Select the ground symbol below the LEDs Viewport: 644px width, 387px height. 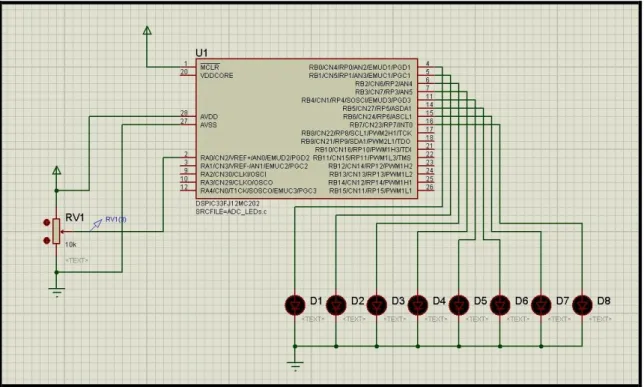click(295, 366)
